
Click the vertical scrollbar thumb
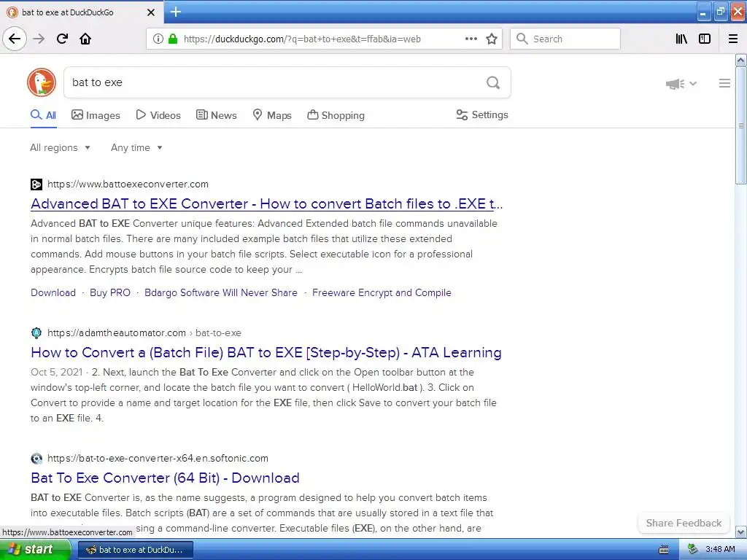(741, 125)
